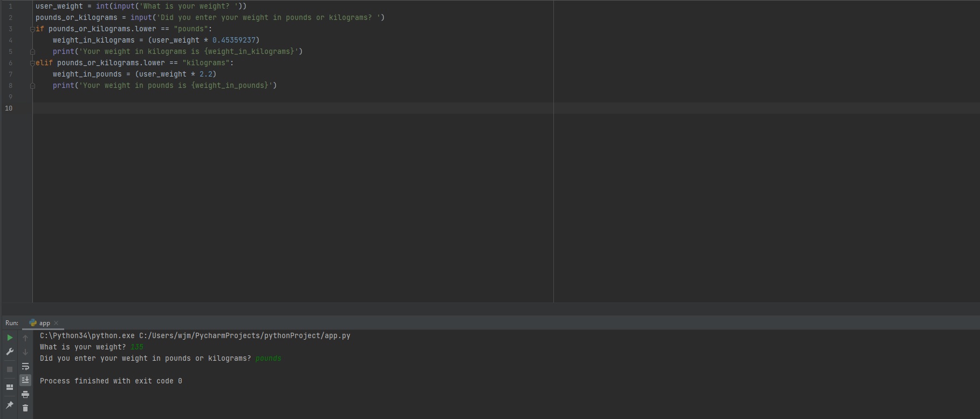
Task: Select the app tab in Run panel
Action: click(x=44, y=323)
